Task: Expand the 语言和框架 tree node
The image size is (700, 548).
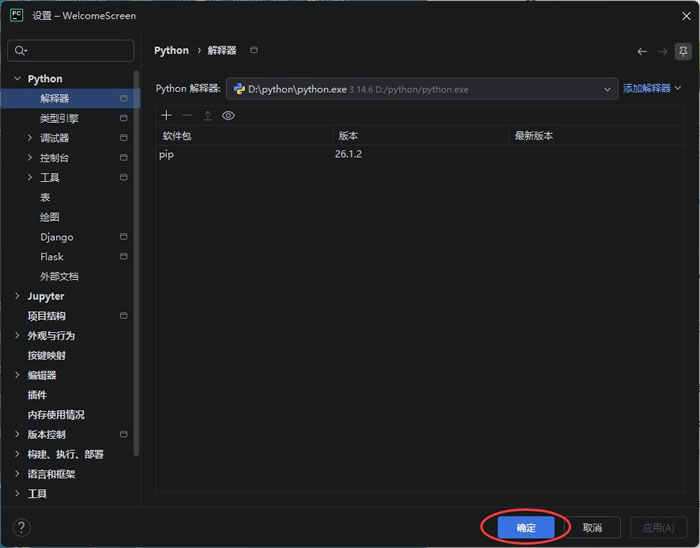Action: click(x=17, y=473)
